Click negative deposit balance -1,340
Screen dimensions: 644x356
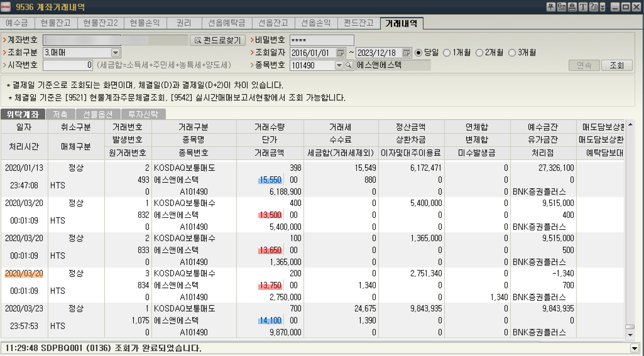click(x=563, y=273)
